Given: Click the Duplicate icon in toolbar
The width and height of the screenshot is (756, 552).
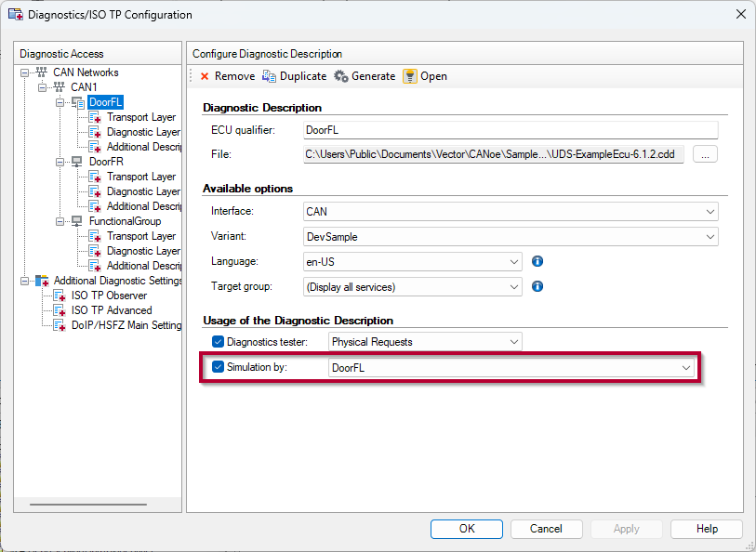Looking at the screenshot, I should 269,76.
